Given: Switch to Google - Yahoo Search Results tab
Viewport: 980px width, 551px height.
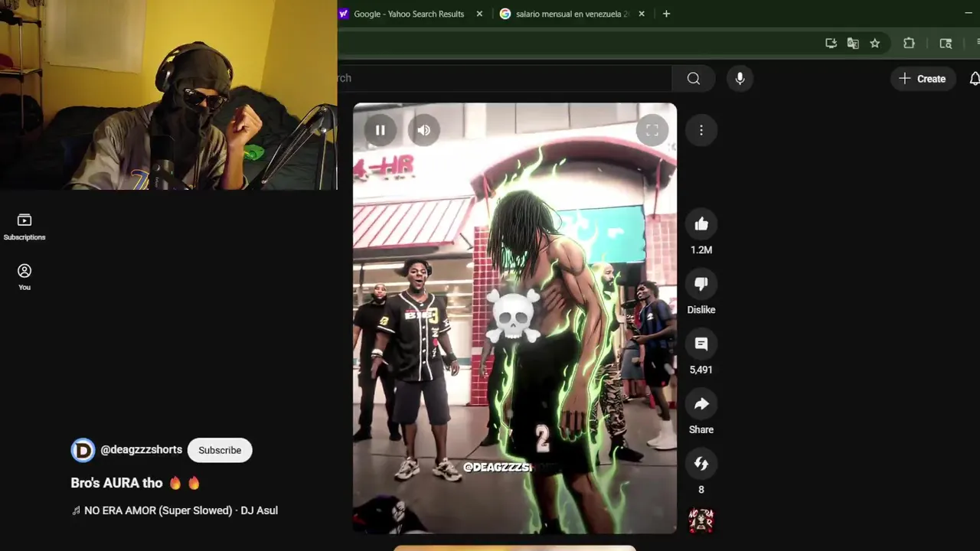Looking at the screenshot, I should click(409, 14).
